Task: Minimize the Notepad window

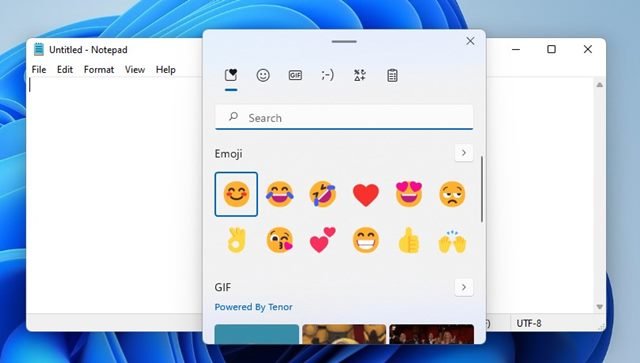Action: click(x=516, y=49)
